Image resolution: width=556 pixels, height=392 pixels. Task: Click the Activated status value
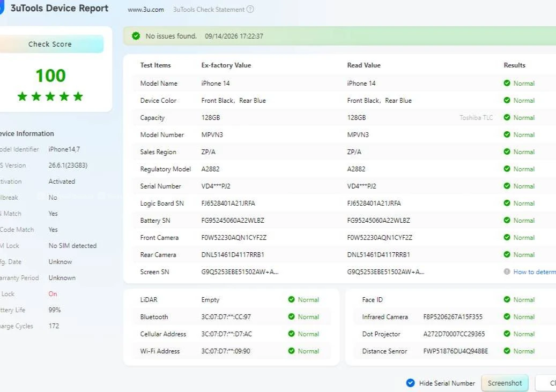tap(62, 182)
